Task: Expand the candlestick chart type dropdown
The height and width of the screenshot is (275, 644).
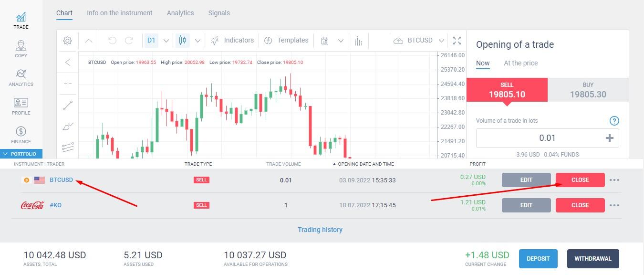Action: [197, 41]
